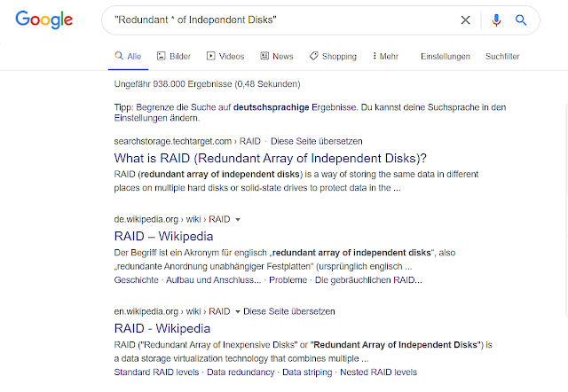Click the Google logo
This screenshot has width=568, height=392.
click(43, 20)
